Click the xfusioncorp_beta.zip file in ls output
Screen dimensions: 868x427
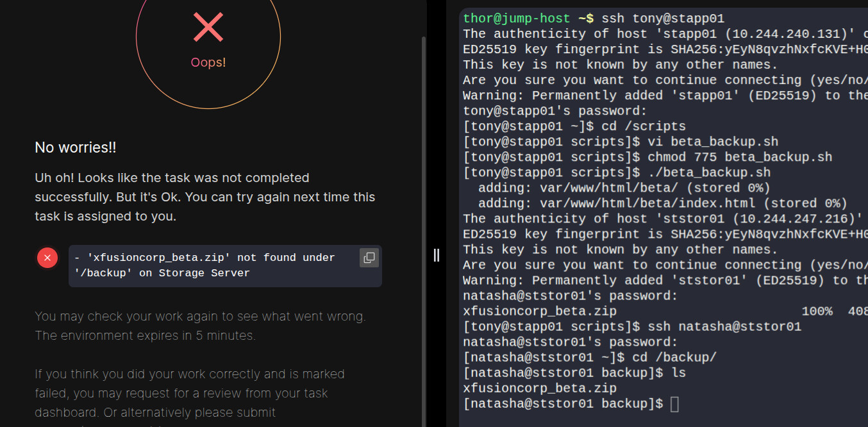[x=540, y=388]
